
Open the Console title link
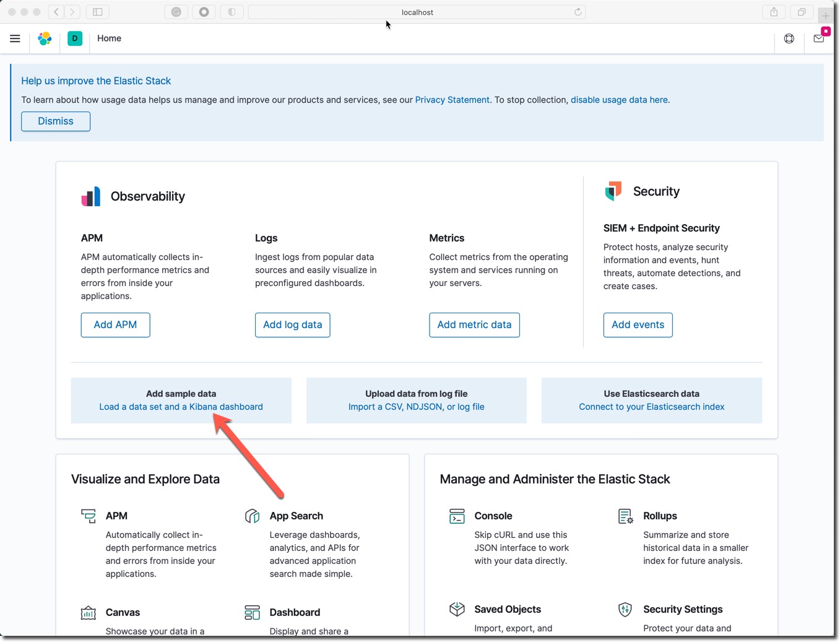(493, 516)
